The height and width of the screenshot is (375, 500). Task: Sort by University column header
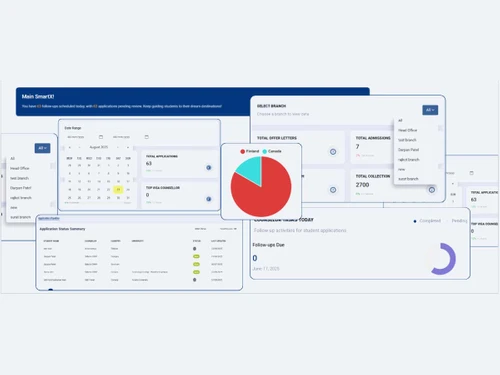[138, 241]
